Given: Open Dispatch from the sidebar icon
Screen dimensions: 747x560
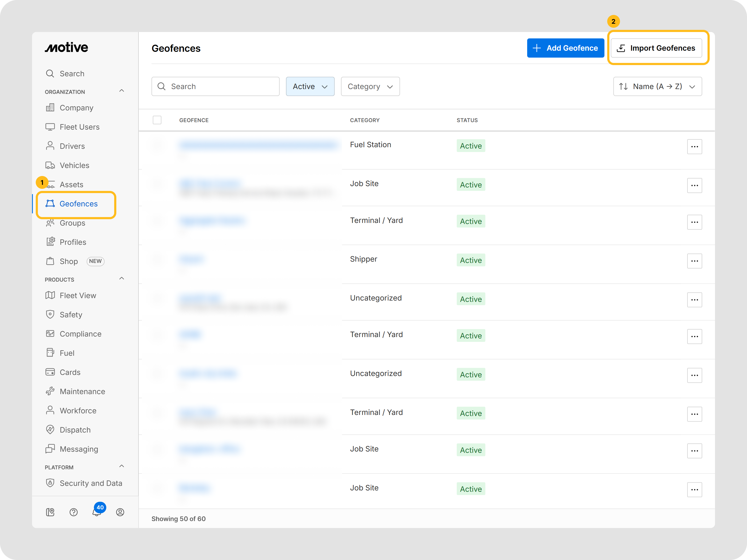Looking at the screenshot, I should [50, 429].
